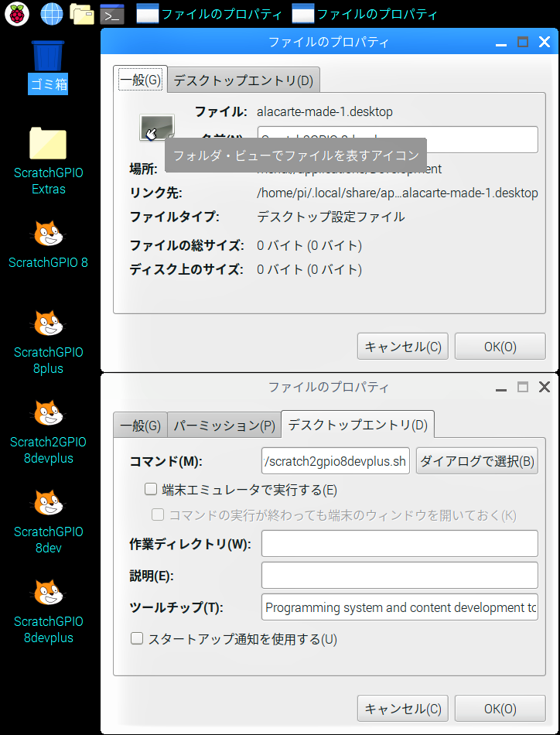560x735 pixels.
Task: Enable スタートアップ通知を使用する(U) checkbox
Action: click(x=137, y=638)
